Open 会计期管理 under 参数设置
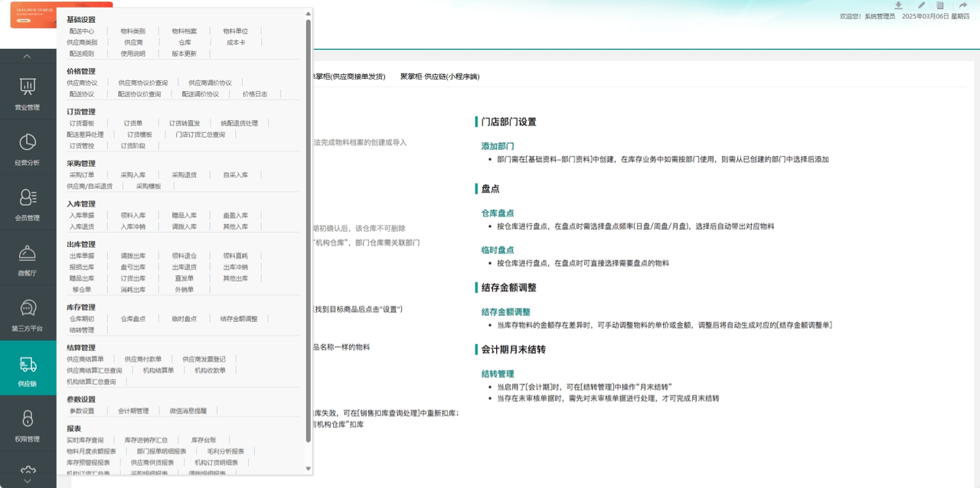This screenshot has width=980, height=488. pyautogui.click(x=133, y=412)
